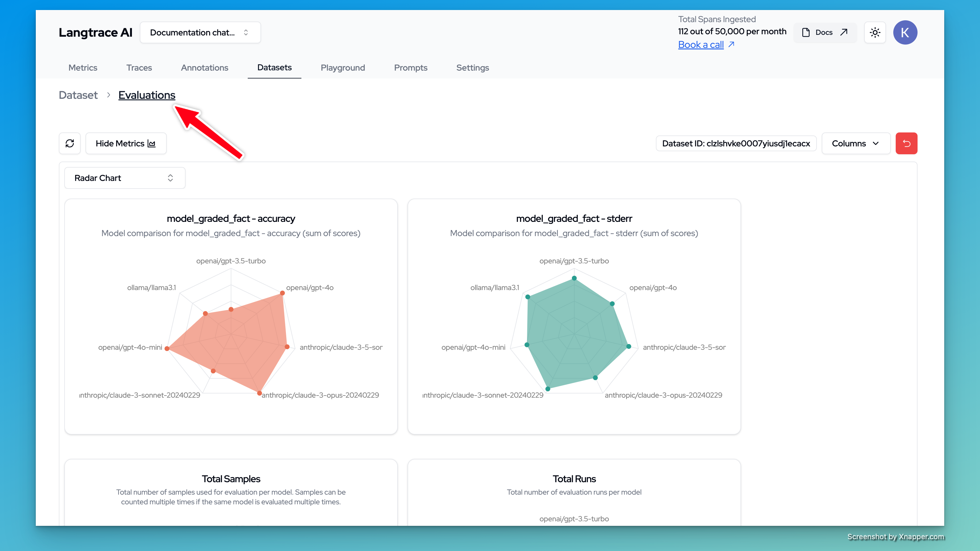Click openai/gpt-4o orange radar data point

(x=282, y=293)
